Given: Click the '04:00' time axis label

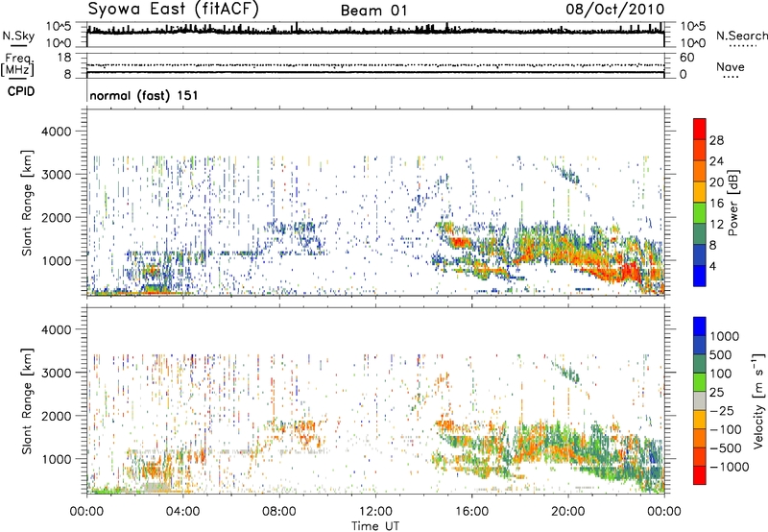Looking at the screenshot, I should (x=182, y=512).
